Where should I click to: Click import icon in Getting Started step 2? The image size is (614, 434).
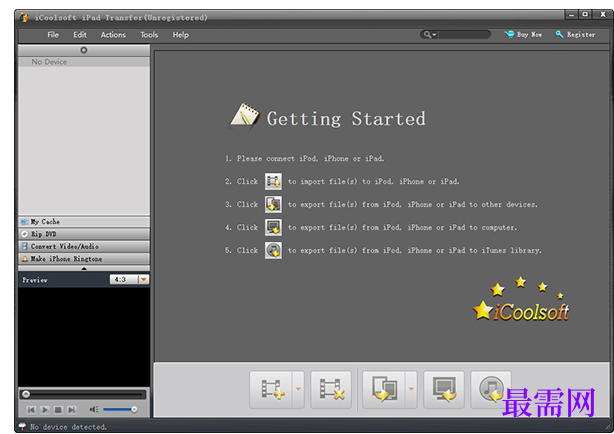click(x=273, y=181)
